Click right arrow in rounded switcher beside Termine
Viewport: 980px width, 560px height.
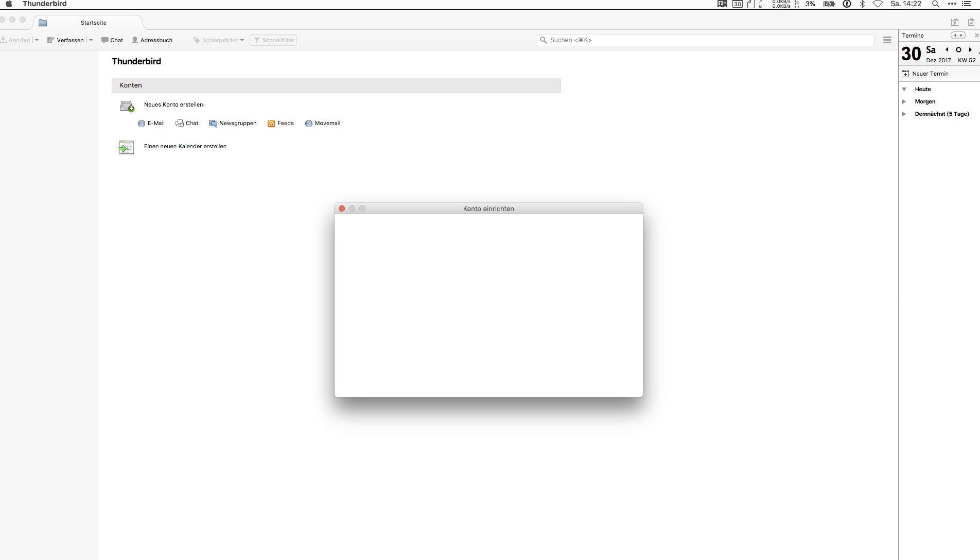coord(961,36)
